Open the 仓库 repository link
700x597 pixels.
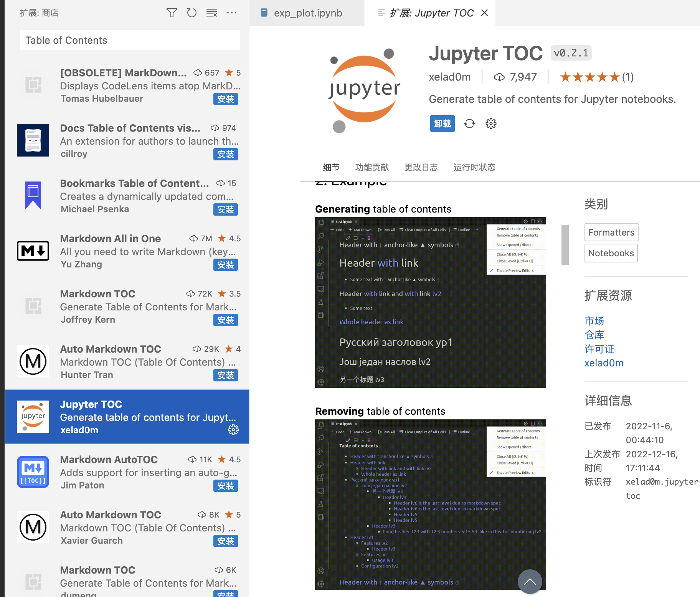pos(594,335)
